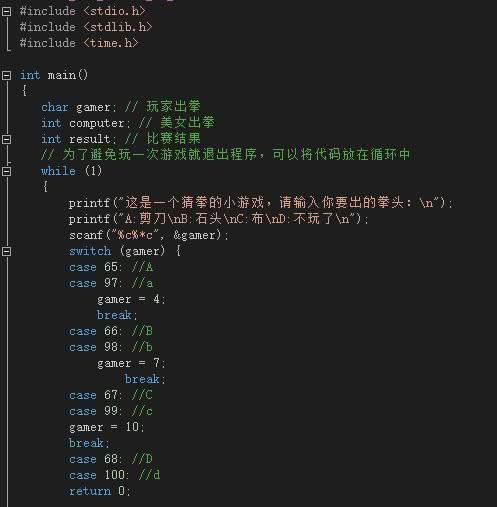
Task: Click the case 67: //C line
Action: [111, 395]
